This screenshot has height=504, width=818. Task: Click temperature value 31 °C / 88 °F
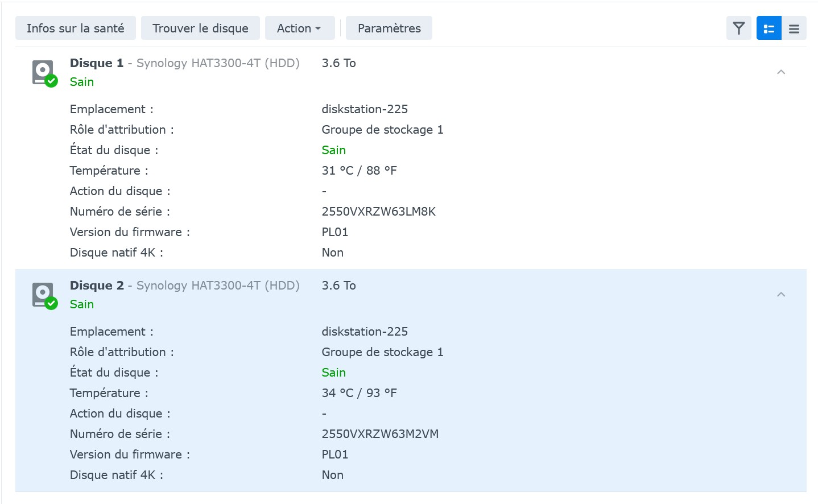[x=360, y=171]
